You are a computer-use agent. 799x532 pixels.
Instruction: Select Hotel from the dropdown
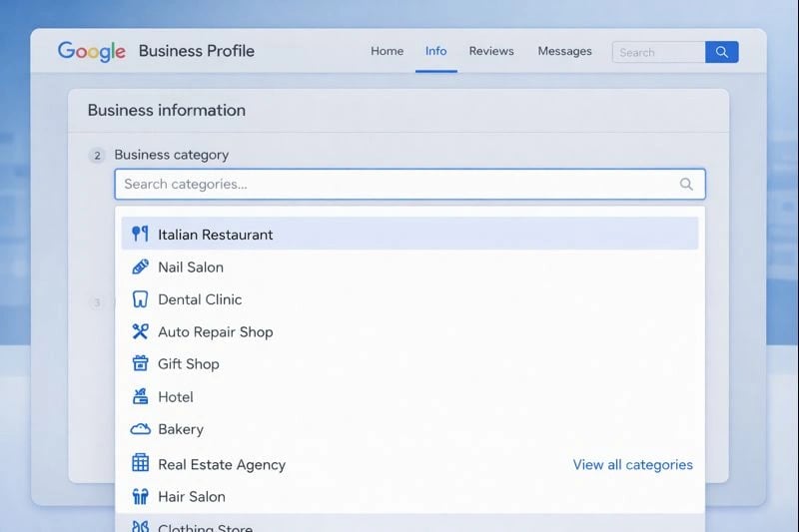[x=410, y=396]
